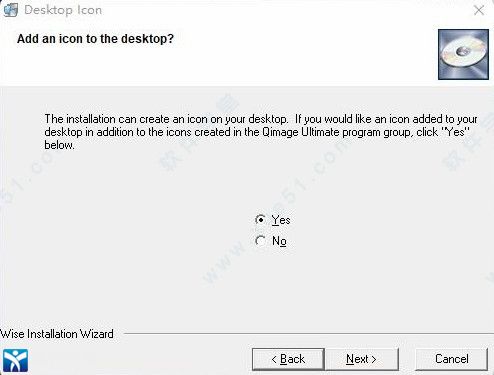Proceed with the Next button
Image resolution: width=494 pixels, height=375 pixels.
pyautogui.click(x=362, y=359)
